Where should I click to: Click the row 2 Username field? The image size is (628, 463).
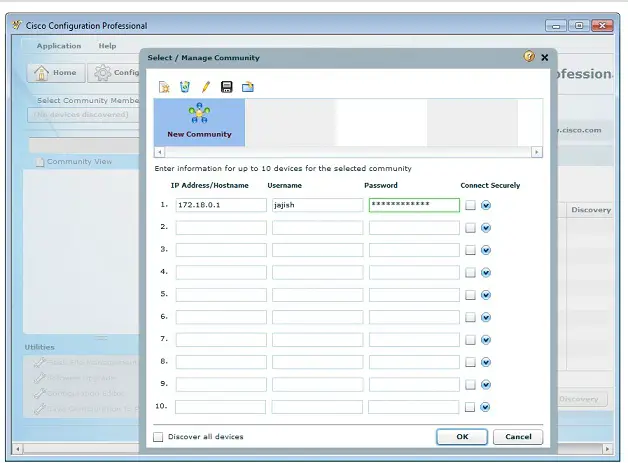pyautogui.click(x=318, y=228)
